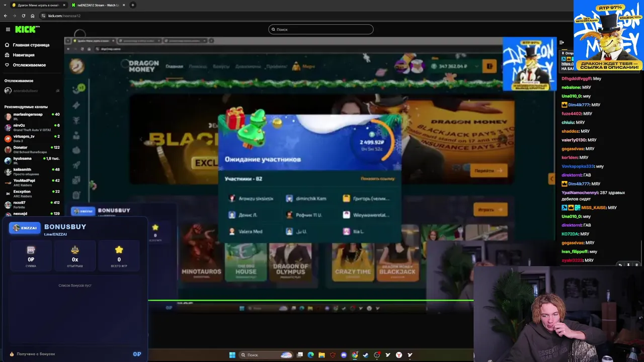
Task: Open recommended channel hyubsama
Action: (x=32, y=160)
